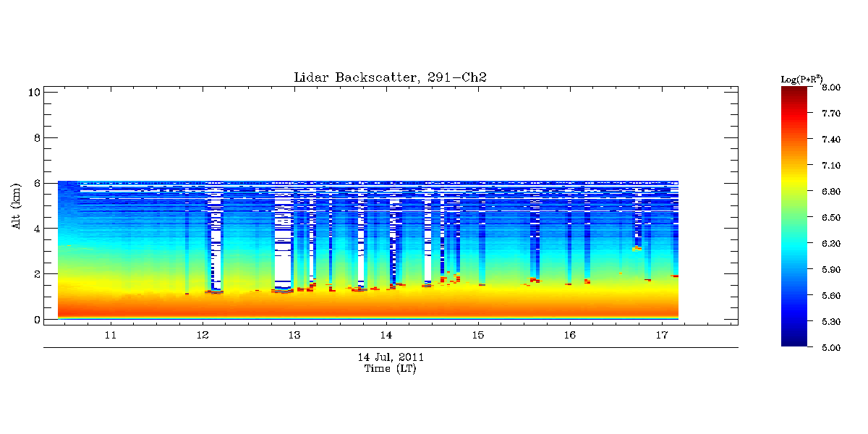This screenshot has height=434, width=868.
Task: Click the colorbar value 5.00
Action: [832, 348]
